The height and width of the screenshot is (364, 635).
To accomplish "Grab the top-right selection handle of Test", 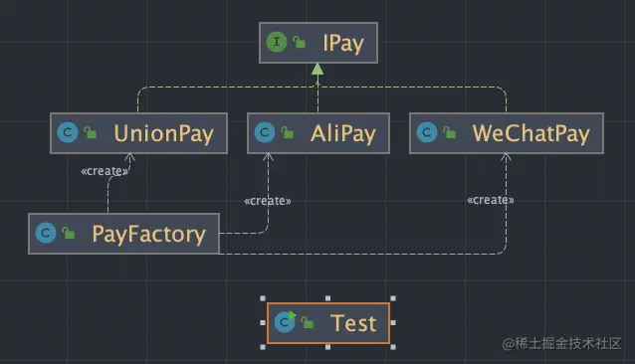I will coord(393,298).
